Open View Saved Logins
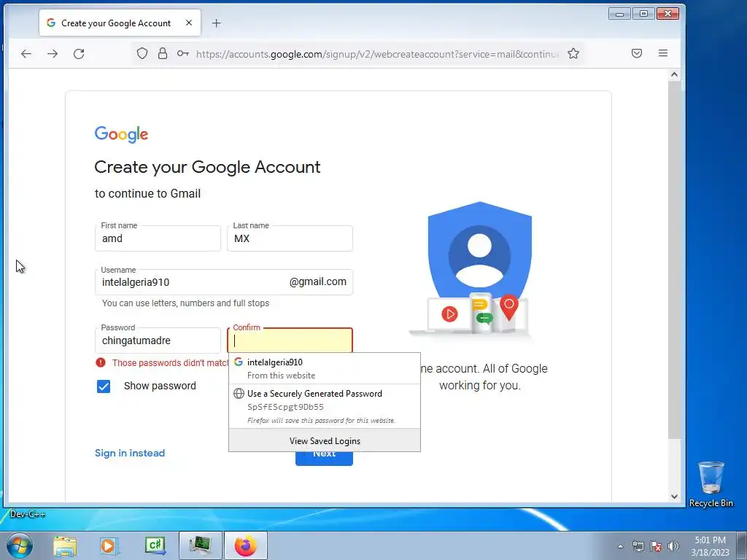 click(325, 440)
